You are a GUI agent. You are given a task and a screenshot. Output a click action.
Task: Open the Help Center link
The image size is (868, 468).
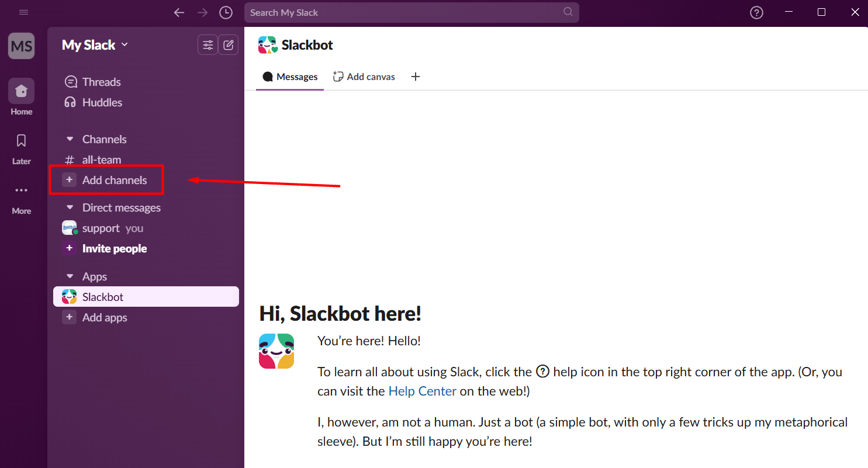tap(422, 391)
